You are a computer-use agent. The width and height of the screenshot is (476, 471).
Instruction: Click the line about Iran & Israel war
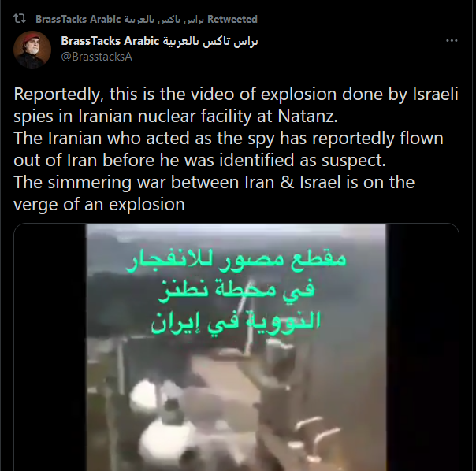point(214,183)
